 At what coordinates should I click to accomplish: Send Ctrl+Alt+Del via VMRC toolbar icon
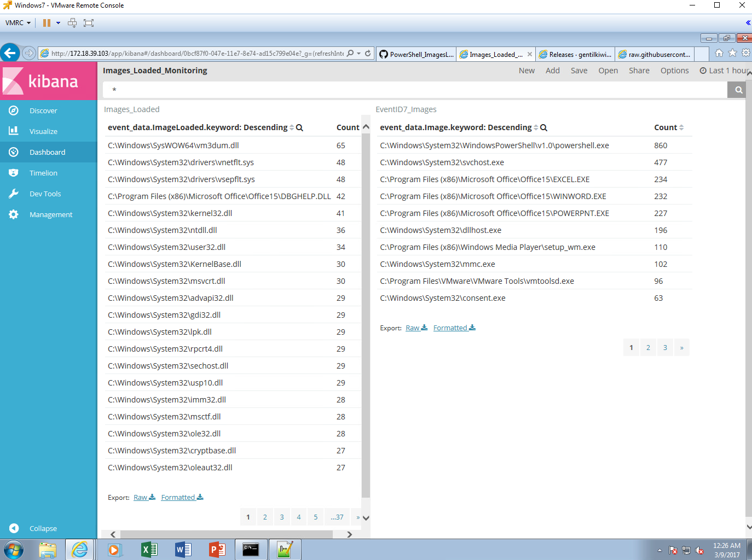[x=72, y=23]
